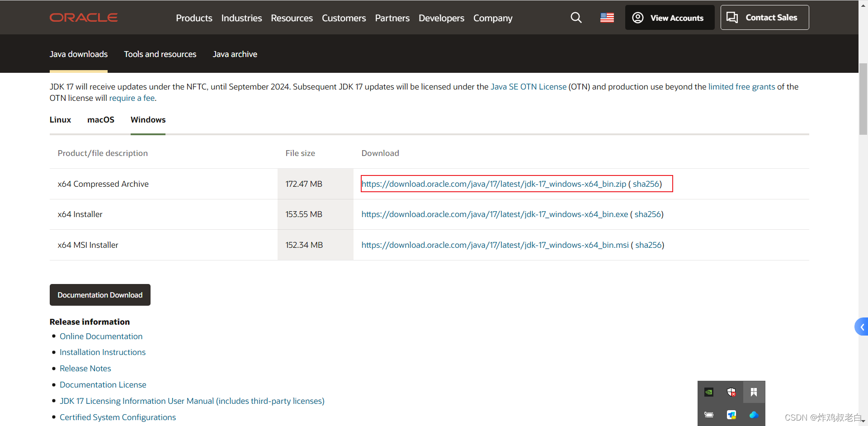Open the site search magnifier
The width and height of the screenshot is (868, 426).
(x=576, y=18)
